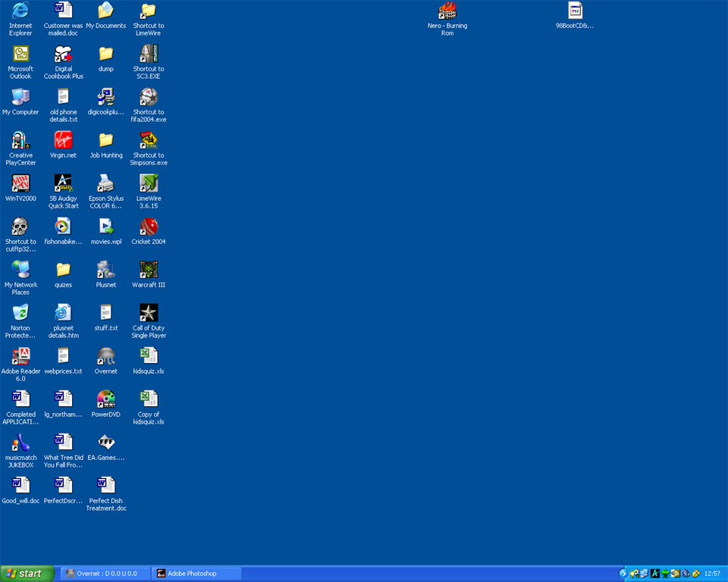The image size is (728, 582).
Task: Click the Microsoft Outlook icon
Action: pos(20,54)
